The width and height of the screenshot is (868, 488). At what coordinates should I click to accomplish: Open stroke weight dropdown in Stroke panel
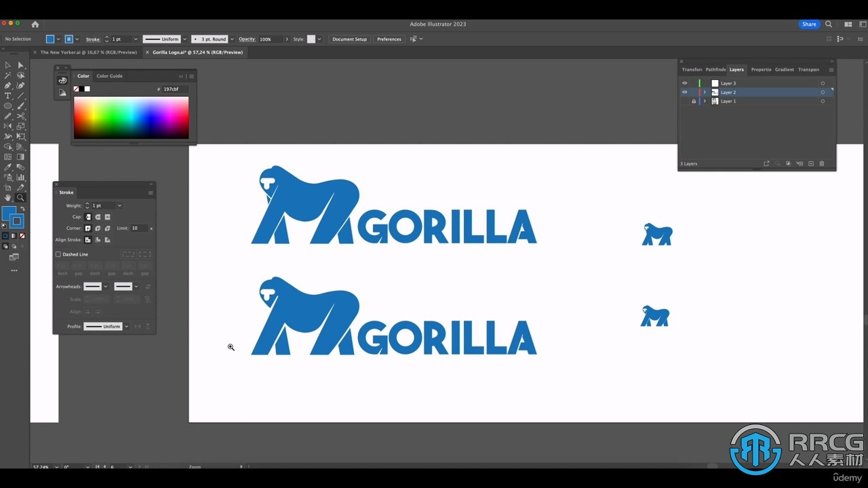(119, 205)
